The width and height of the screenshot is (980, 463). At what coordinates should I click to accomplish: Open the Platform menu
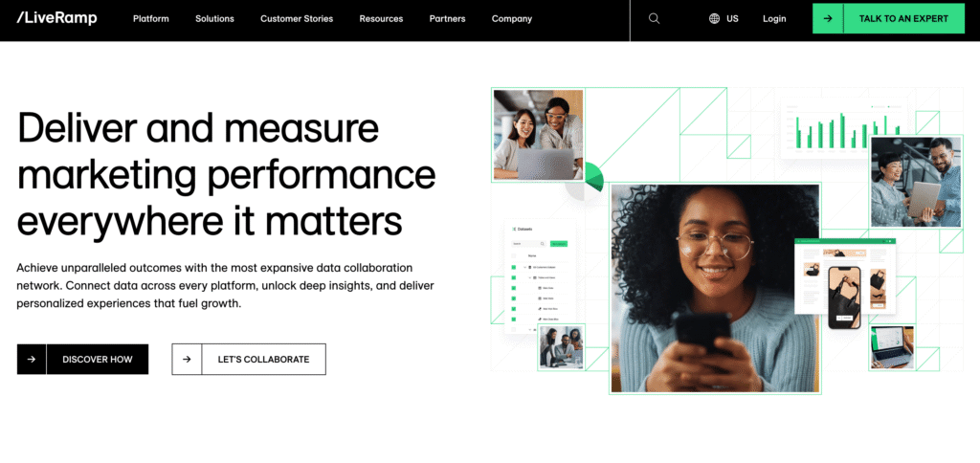tap(150, 19)
